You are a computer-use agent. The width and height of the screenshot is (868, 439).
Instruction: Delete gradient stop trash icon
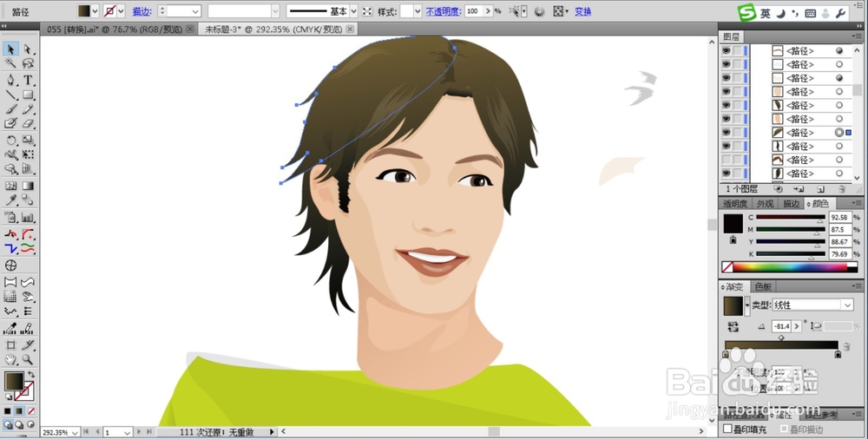[846, 346]
